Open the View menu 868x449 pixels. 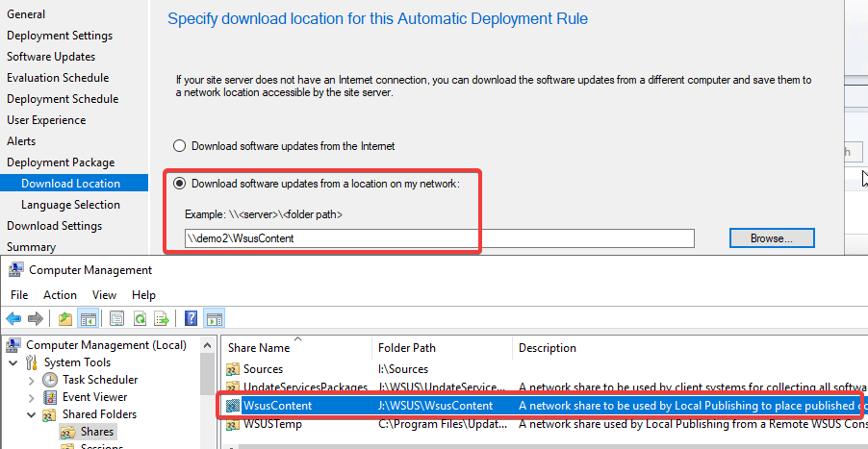pyautogui.click(x=104, y=295)
